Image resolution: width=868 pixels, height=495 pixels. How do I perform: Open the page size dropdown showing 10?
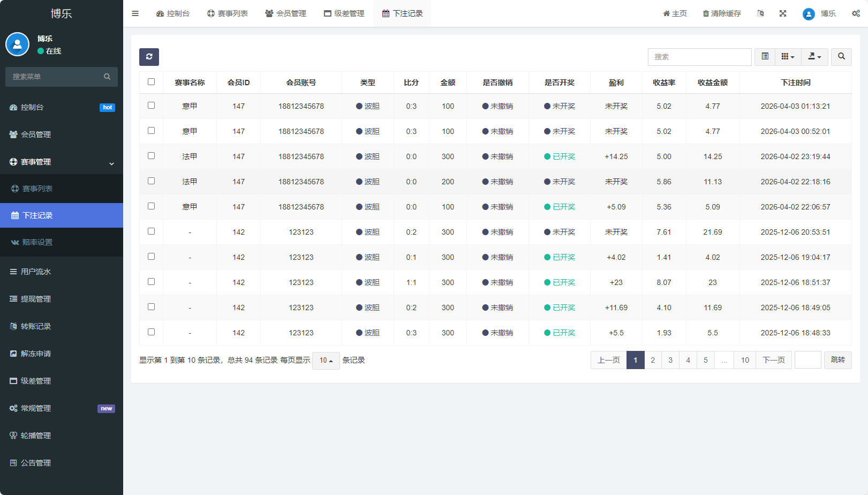[326, 361]
